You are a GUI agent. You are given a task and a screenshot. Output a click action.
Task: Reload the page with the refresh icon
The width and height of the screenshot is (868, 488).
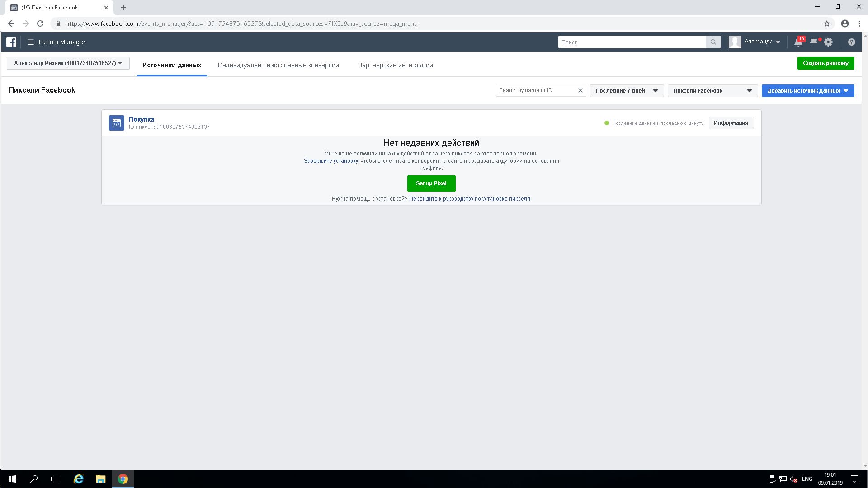pyautogui.click(x=40, y=23)
